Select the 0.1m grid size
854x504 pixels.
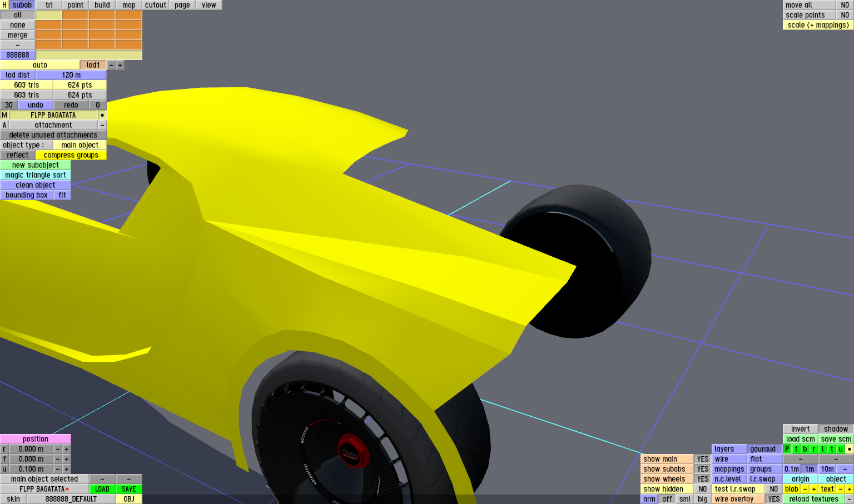coord(792,469)
